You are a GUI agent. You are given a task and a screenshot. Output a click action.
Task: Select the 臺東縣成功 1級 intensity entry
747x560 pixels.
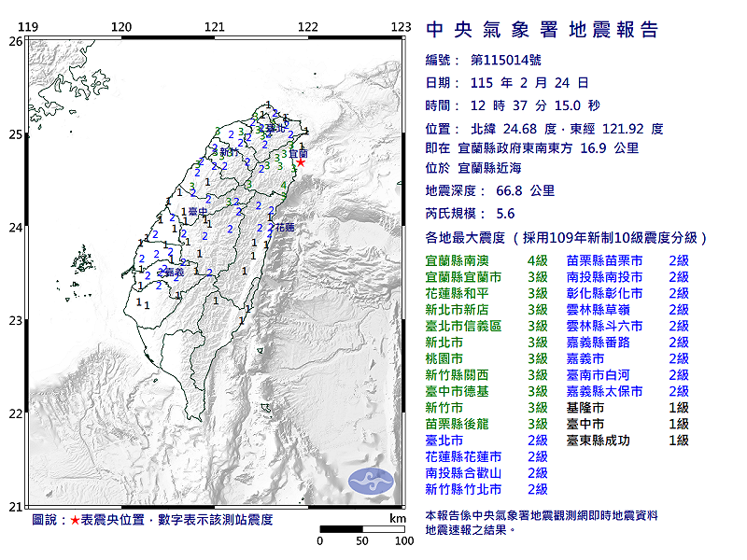pyautogui.click(x=627, y=440)
